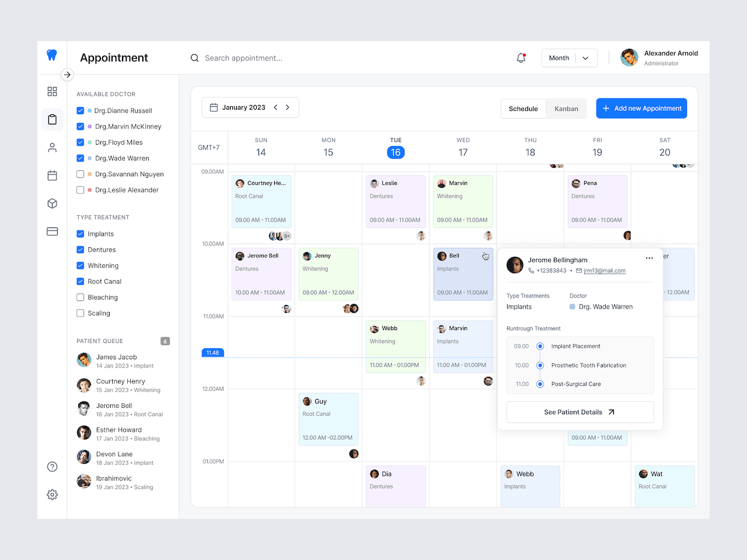Open the dashboard grid icon
The width and height of the screenshot is (747, 560).
coord(52,92)
